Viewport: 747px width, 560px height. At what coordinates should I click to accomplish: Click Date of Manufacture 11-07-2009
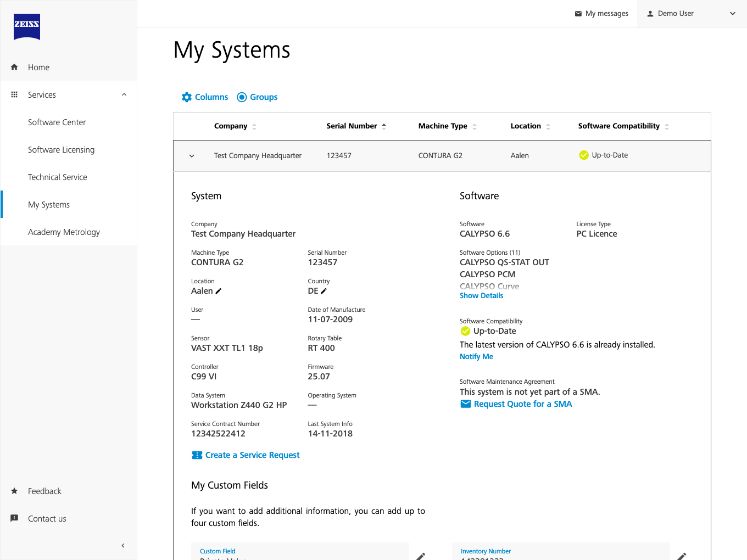click(331, 320)
